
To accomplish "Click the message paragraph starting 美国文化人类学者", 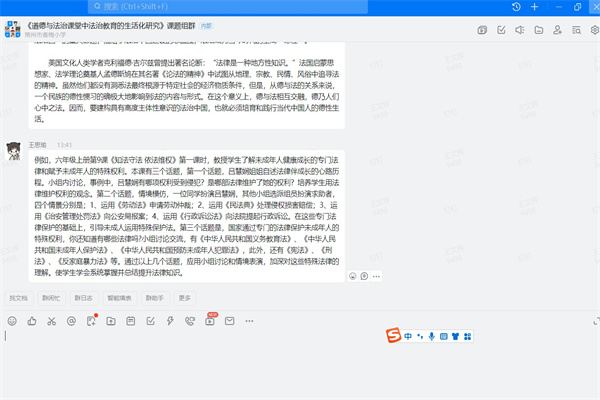I will [x=187, y=91].
